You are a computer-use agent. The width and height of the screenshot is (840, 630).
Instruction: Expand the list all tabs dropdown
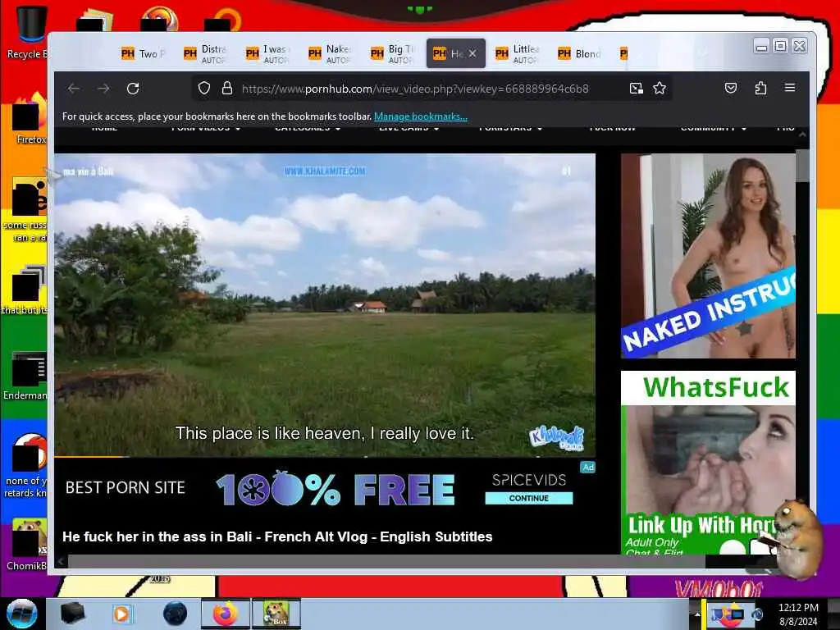tap(703, 53)
